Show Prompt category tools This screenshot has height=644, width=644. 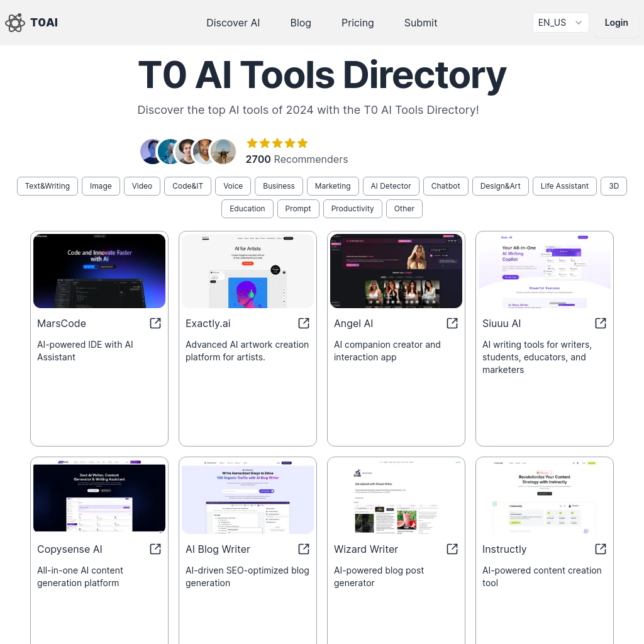pos(298,209)
